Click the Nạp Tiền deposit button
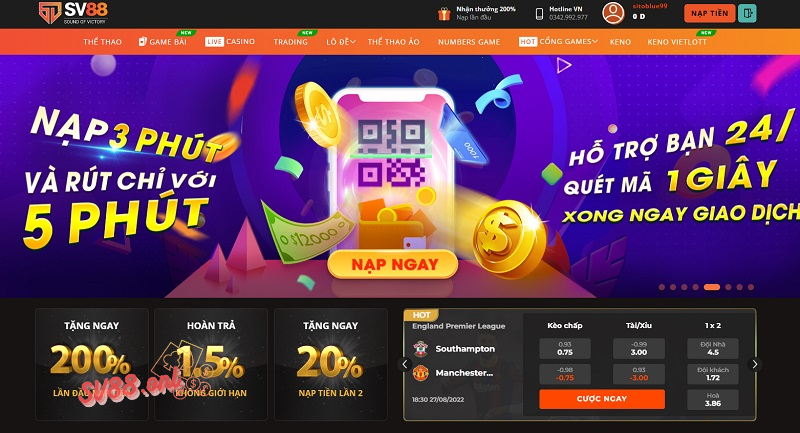 (x=710, y=13)
